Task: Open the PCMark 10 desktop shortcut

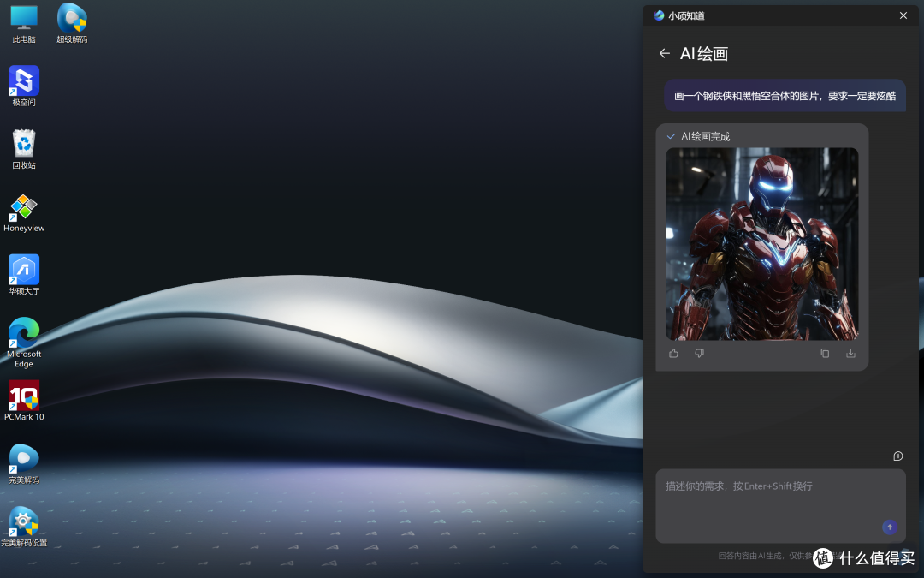Action: [24, 401]
